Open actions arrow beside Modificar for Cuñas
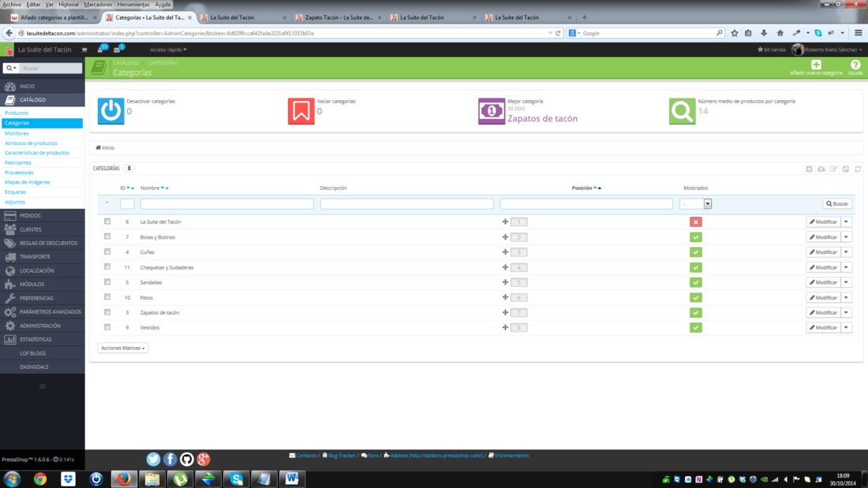 point(847,251)
